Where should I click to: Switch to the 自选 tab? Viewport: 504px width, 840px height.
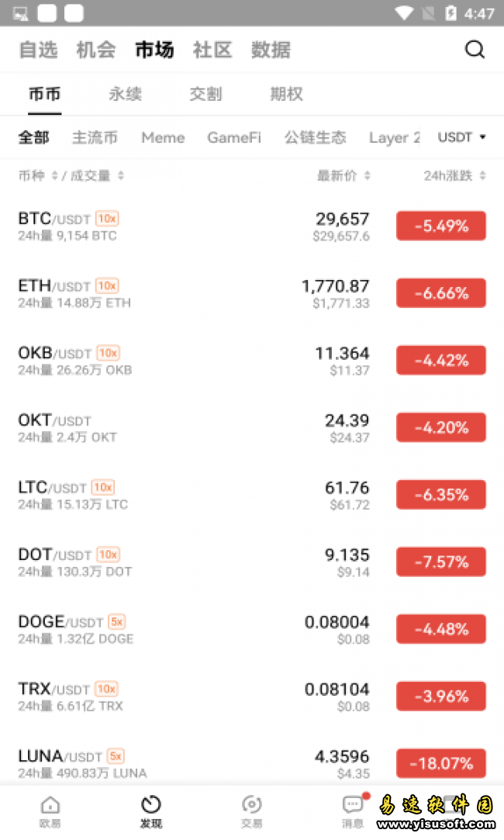click(38, 50)
